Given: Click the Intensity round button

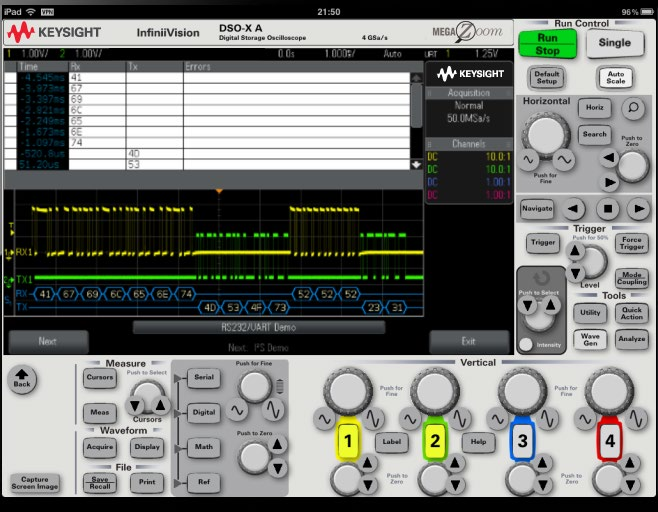Looking at the screenshot, I should click(525, 345).
